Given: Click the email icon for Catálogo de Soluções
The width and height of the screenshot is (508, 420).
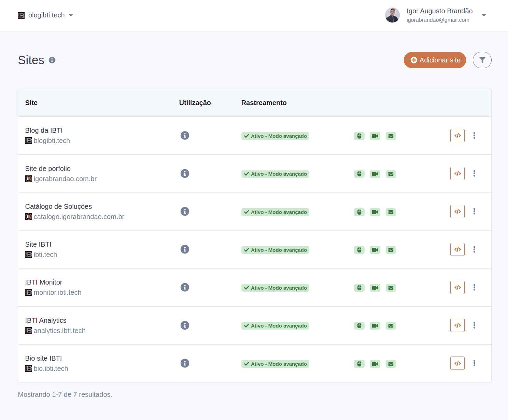Looking at the screenshot, I should tap(391, 212).
